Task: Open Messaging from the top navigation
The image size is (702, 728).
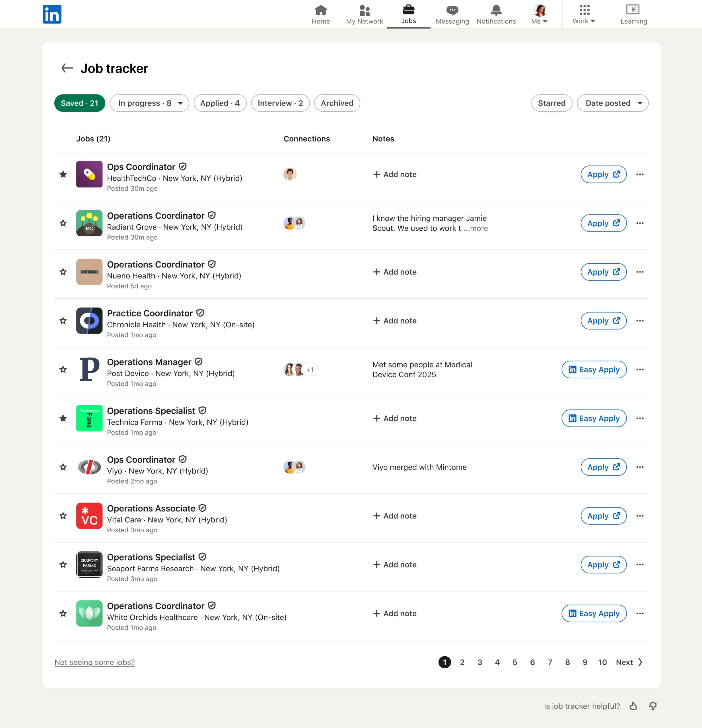Action: (452, 14)
